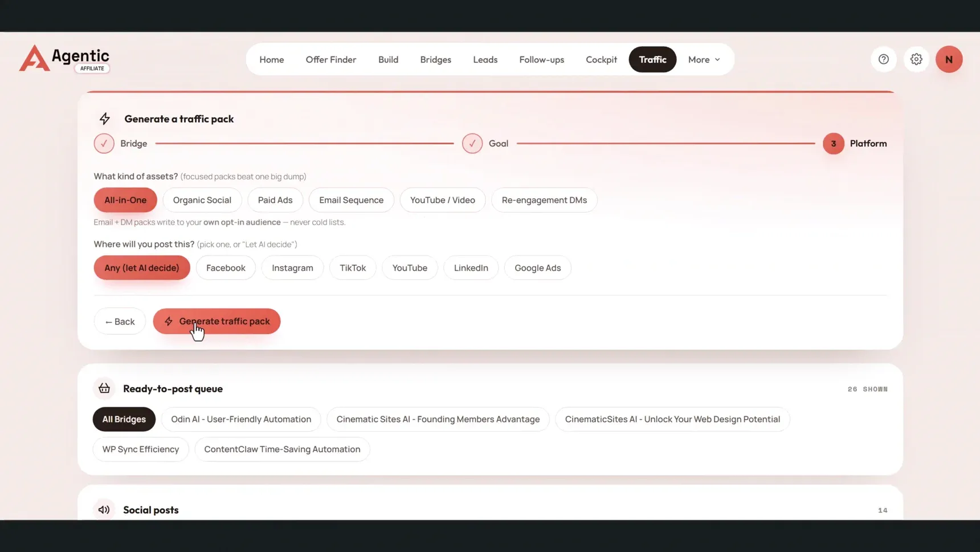Expand the More menu chevron

[x=717, y=60]
